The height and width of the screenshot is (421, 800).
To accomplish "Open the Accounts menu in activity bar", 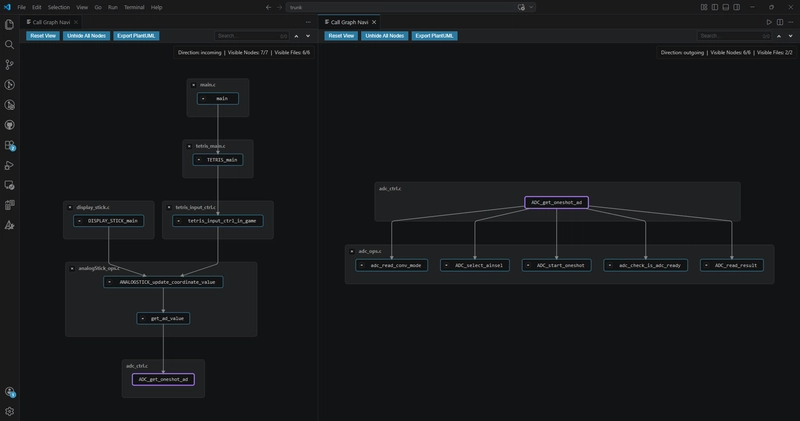I will pos(9,391).
